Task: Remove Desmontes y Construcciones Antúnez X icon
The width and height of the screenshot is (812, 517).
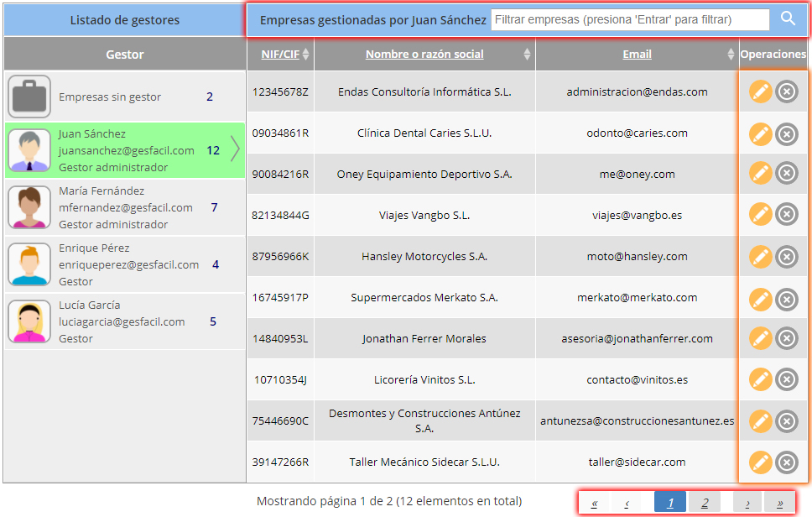Action: [x=787, y=421]
